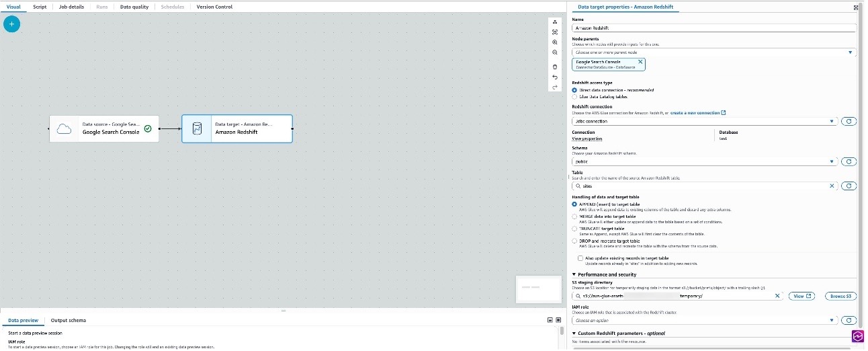Select Glue Data Catalog tables access type
This screenshot has height=351, width=868.
[x=574, y=97]
